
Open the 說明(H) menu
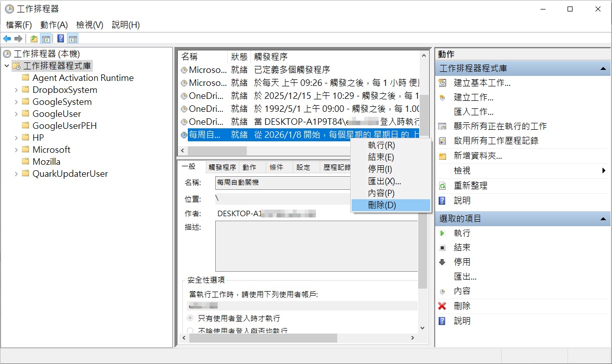pyautogui.click(x=126, y=24)
